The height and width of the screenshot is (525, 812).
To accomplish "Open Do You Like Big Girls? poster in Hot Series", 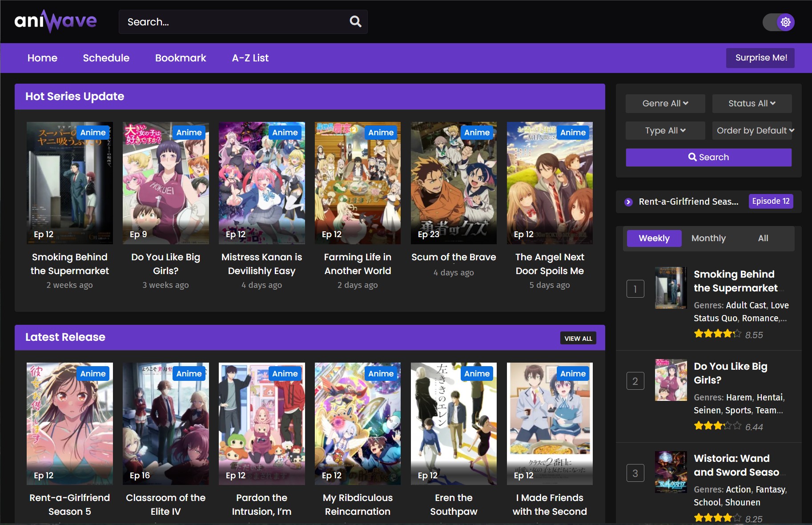I will [166, 183].
